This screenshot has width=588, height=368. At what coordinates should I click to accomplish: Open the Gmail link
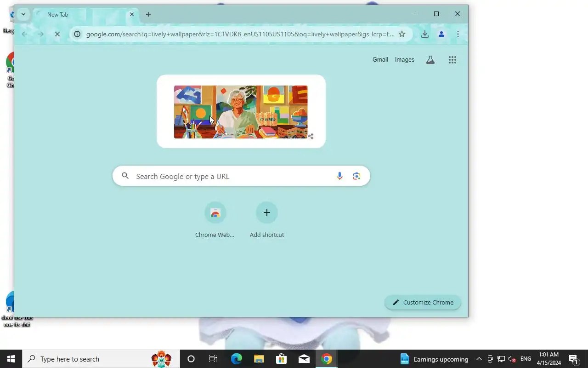(380, 60)
